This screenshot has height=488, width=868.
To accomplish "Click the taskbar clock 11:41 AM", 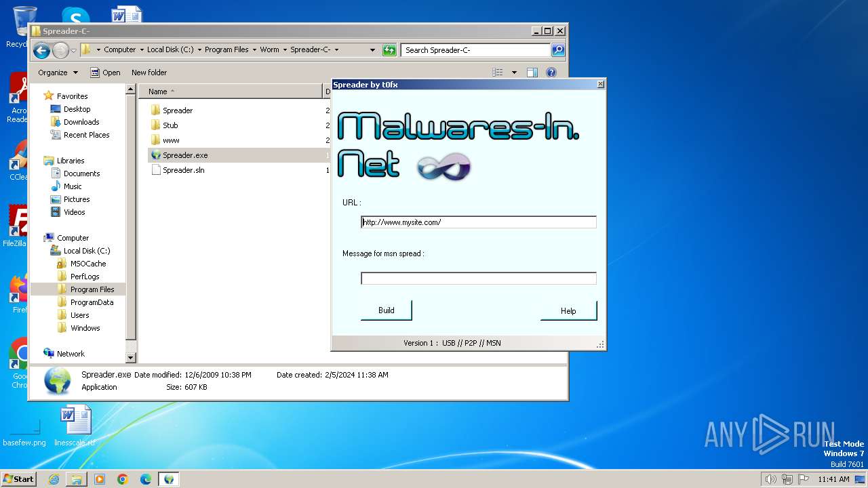I will pyautogui.click(x=833, y=479).
